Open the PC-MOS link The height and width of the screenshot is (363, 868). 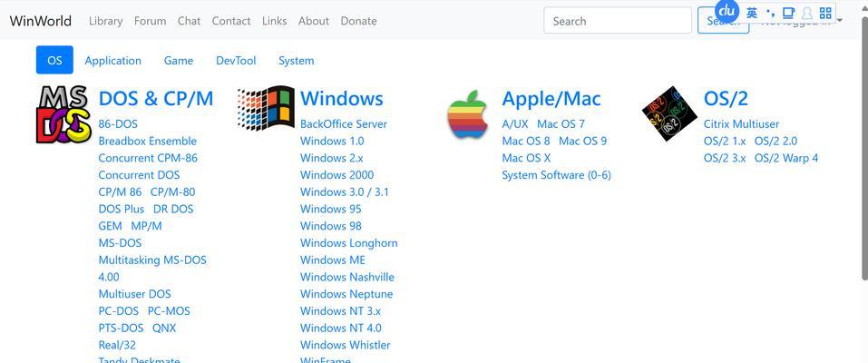tap(169, 311)
